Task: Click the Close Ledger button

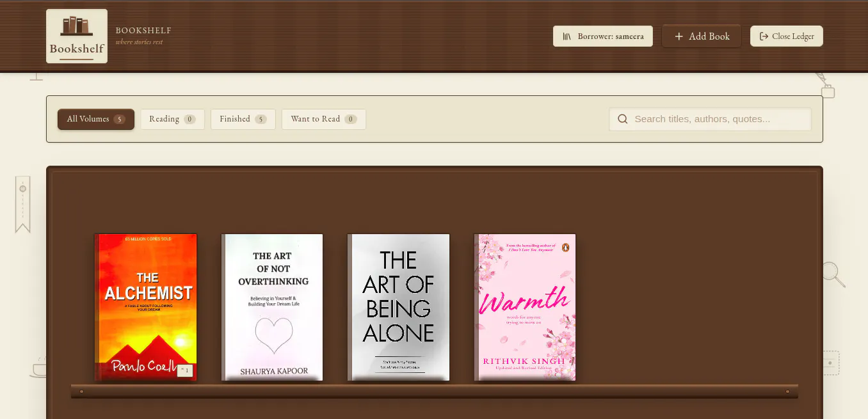Action: click(x=787, y=36)
